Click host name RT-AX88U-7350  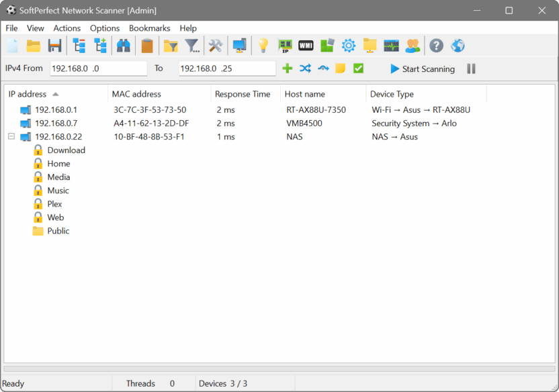click(316, 109)
